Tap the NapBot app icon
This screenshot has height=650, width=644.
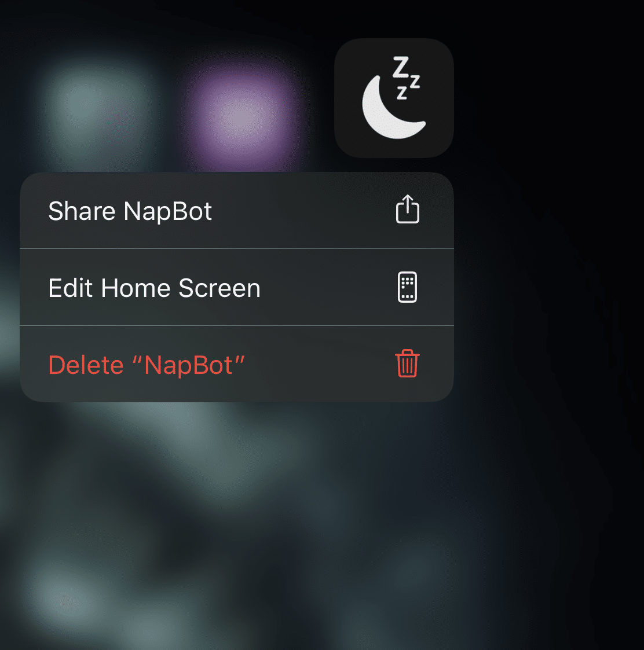click(394, 98)
